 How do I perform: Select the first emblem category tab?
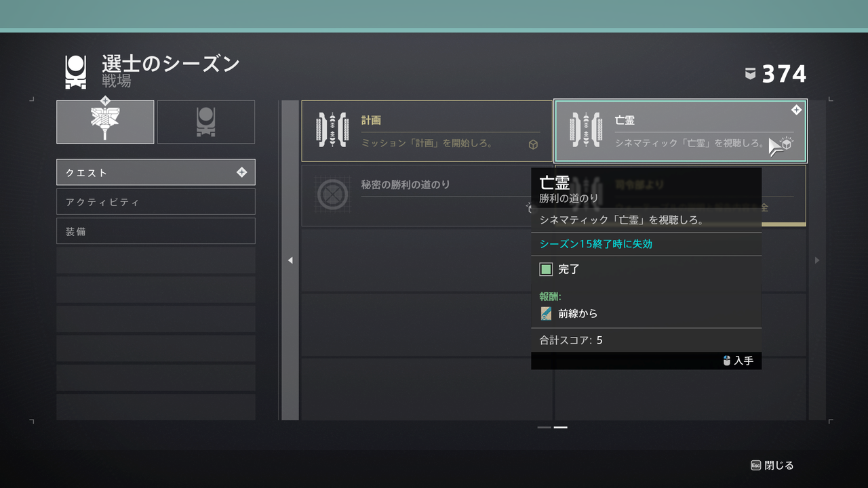(x=105, y=122)
